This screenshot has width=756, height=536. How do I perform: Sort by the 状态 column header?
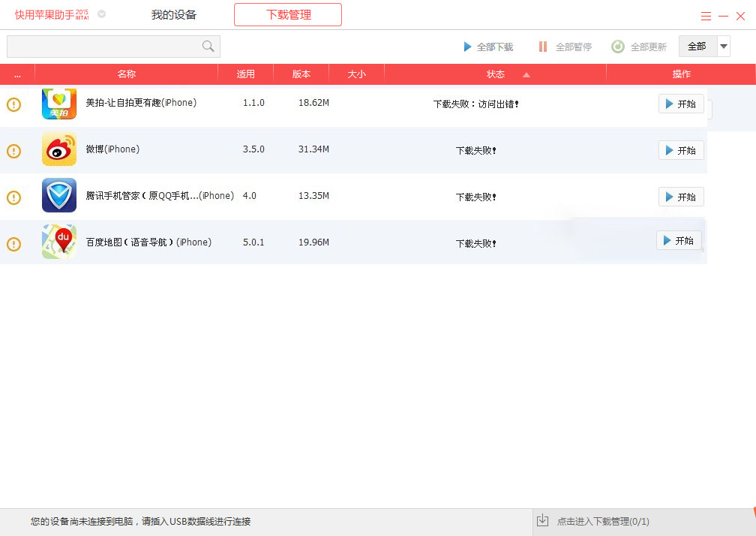pyautogui.click(x=496, y=74)
